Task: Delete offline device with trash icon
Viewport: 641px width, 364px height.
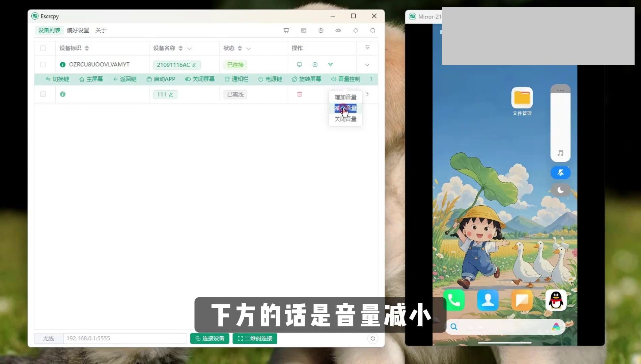Action: 299,94
